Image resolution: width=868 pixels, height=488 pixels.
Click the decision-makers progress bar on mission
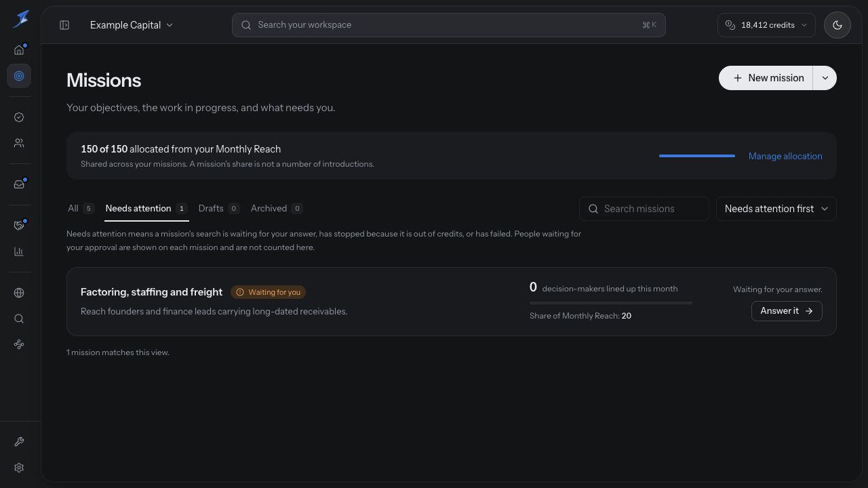611,303
